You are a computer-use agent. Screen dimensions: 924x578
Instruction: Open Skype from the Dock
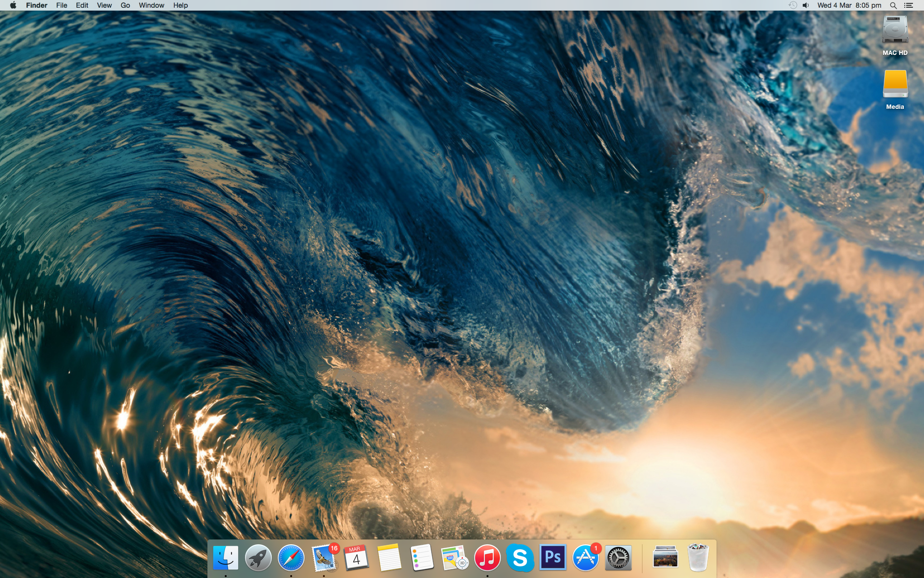[x=520, y=558]
